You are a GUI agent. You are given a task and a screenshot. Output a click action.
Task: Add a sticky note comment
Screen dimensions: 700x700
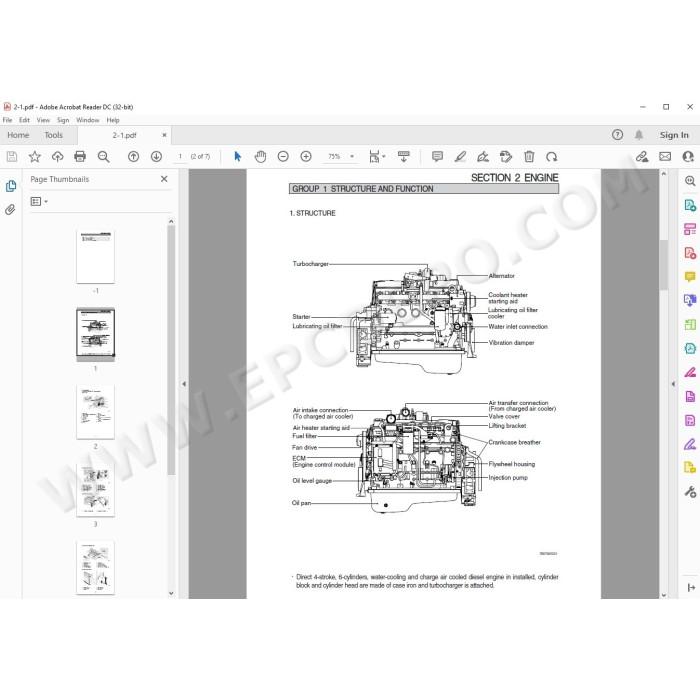click(438, 157)
